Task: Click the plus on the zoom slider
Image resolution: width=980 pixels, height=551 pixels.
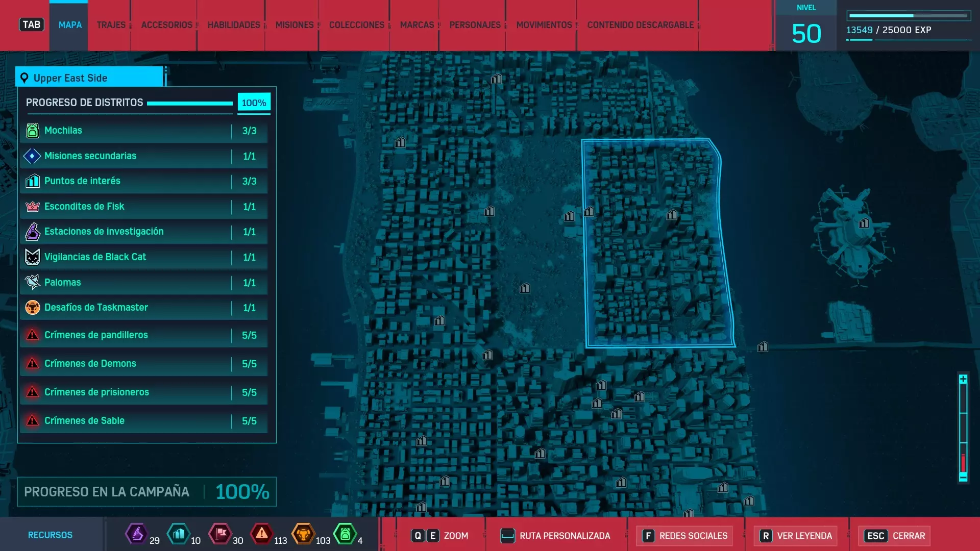Action: 963,379
